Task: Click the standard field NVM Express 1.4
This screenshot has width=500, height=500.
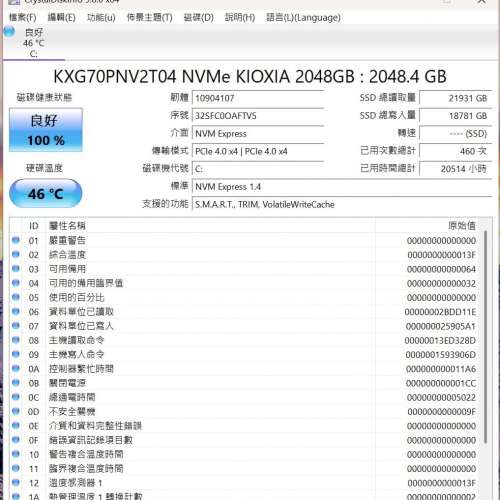Action: pos(342,187)
